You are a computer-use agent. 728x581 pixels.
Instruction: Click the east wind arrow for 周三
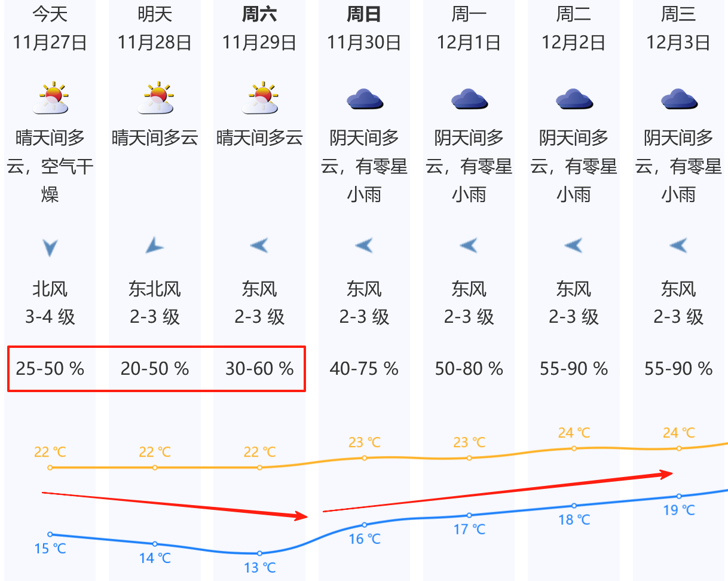tap(678, 245)
